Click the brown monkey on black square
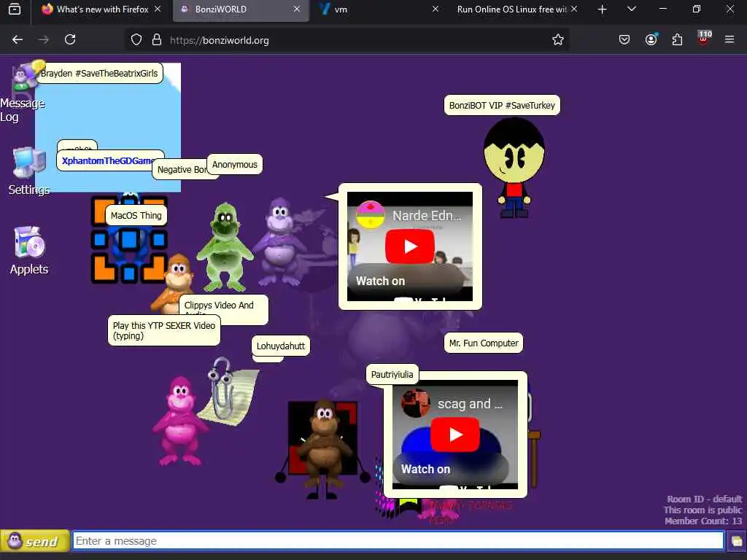The height and width of the screenshot is (560, 747). pyautogui.click(x=324, y=448)
